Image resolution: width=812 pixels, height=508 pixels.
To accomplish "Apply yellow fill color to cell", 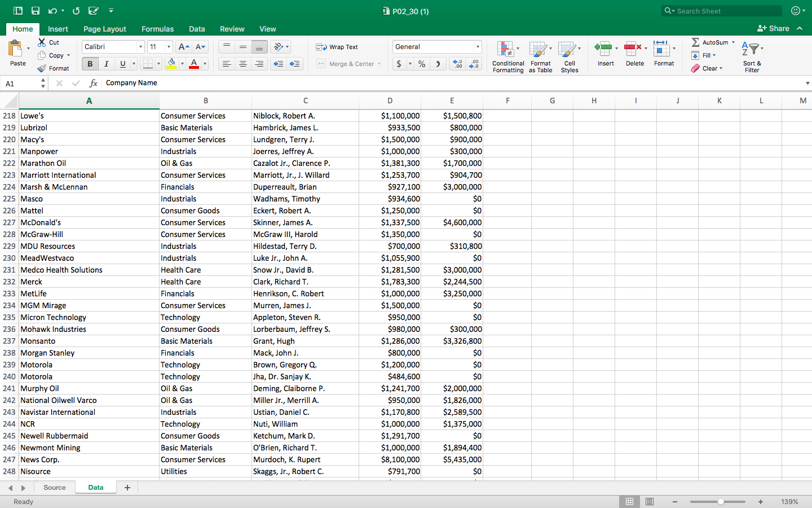I will [172, 64].
